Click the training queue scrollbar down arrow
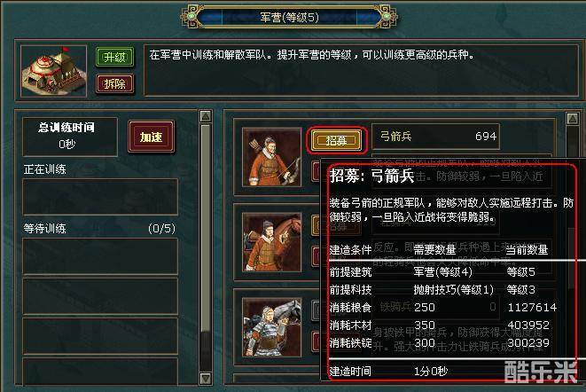The width and height of the screenshot is (586, 392). [206, 378]
